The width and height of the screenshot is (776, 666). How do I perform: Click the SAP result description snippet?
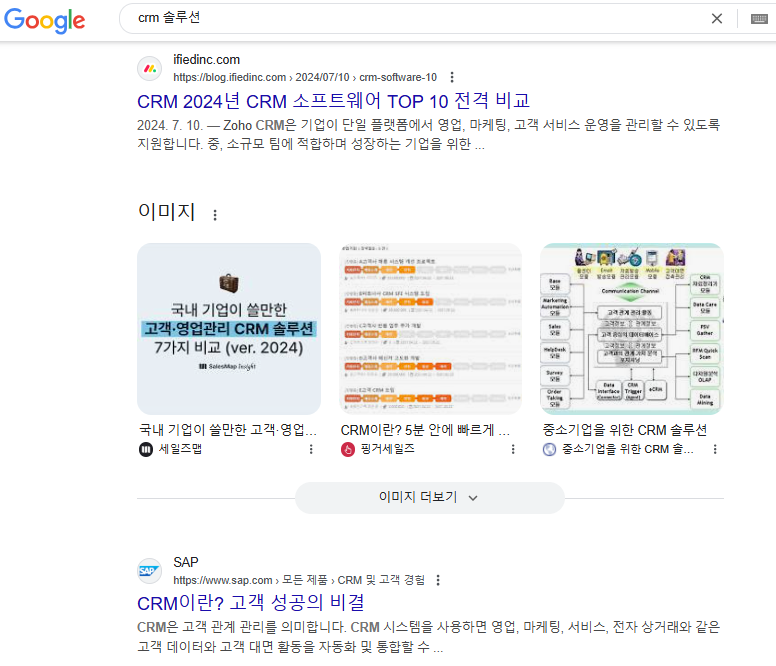pyautogui.click(x=429, y=637)
